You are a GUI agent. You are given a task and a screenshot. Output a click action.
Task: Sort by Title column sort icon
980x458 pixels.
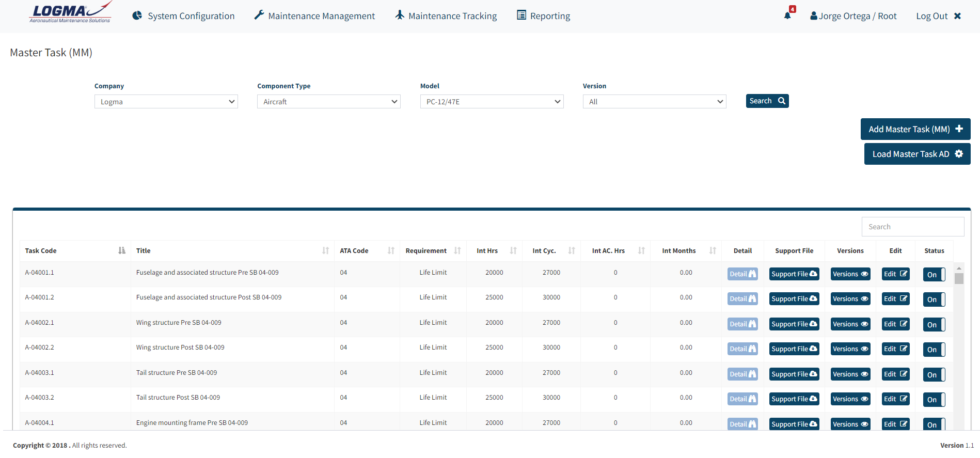(x=325, y=250)
